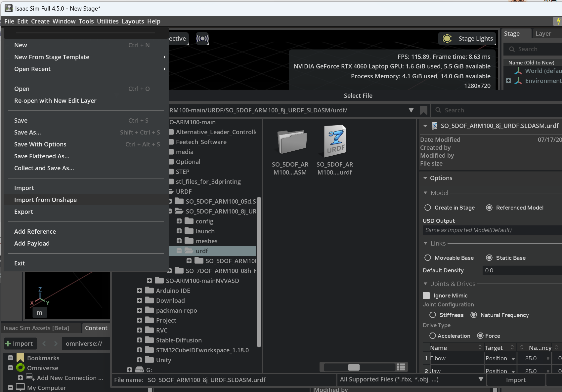Click the G: drive icon
This screenshot has height=392, width=562.
pyautogui.click(x=139, y=370)
